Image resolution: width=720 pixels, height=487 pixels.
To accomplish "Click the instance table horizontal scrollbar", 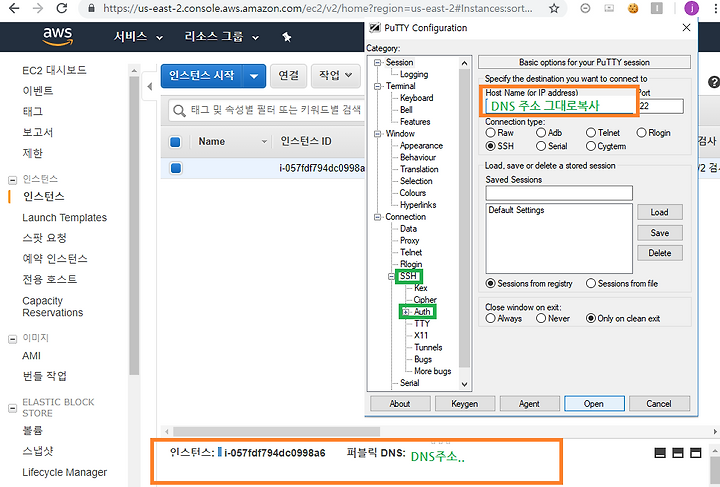I will coord(276,431).
